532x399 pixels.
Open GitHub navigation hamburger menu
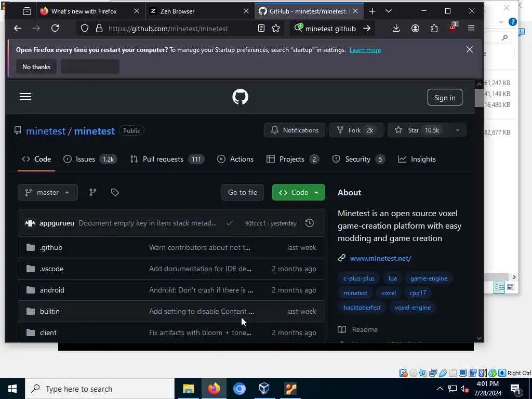tap(25, 97)
